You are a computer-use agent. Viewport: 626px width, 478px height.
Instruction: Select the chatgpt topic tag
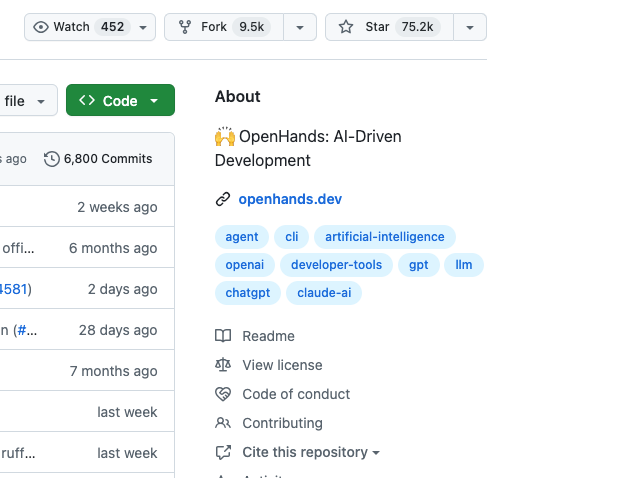pos(248,293)
